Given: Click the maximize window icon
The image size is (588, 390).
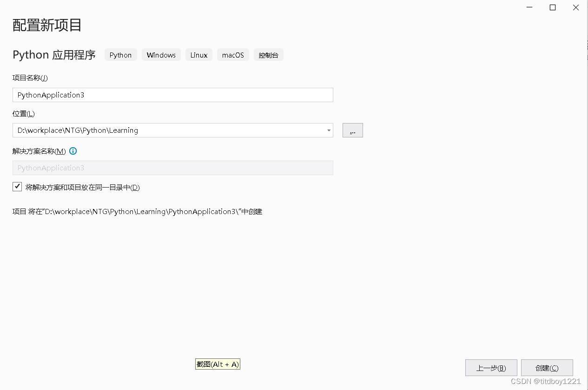Looking at the screenshot, I should [552, 7].
